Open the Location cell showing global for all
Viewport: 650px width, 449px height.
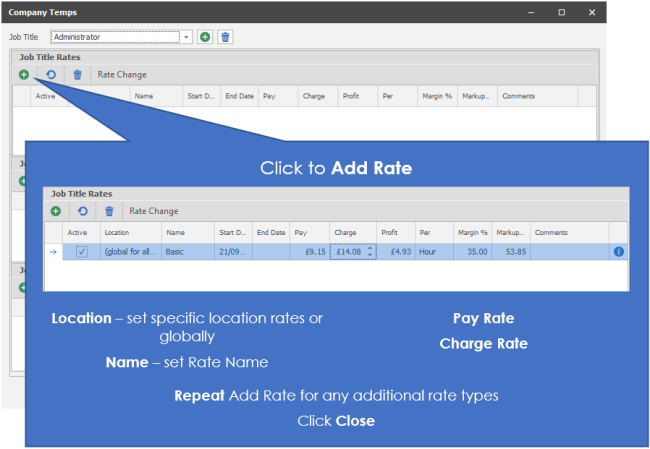[x=130, y=252]
